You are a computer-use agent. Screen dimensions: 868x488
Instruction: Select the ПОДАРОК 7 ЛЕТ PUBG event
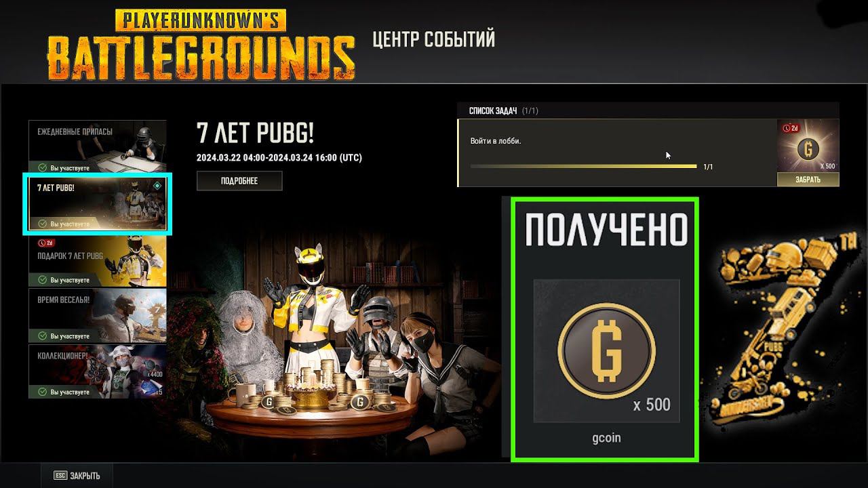98,260
